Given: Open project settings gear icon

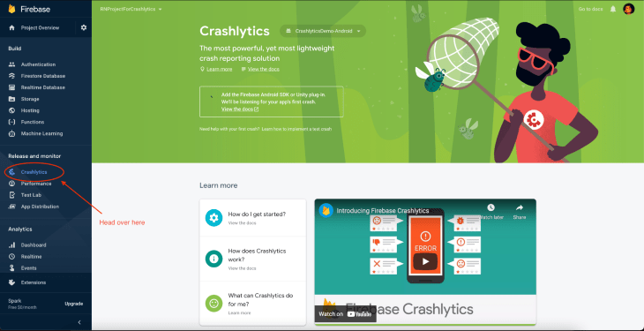Looking at the screenshot, I should coord(84,27).
